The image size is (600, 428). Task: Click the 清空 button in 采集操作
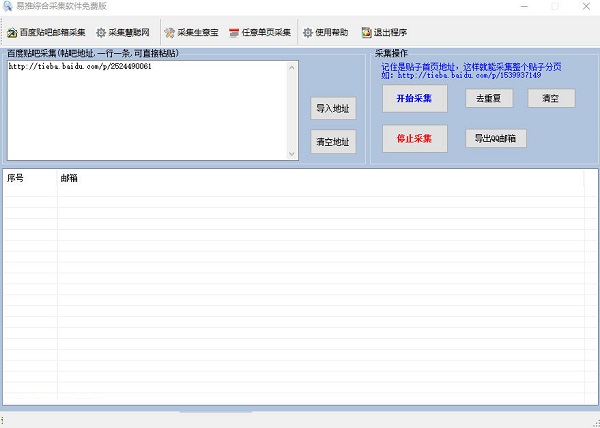[551, 98]
